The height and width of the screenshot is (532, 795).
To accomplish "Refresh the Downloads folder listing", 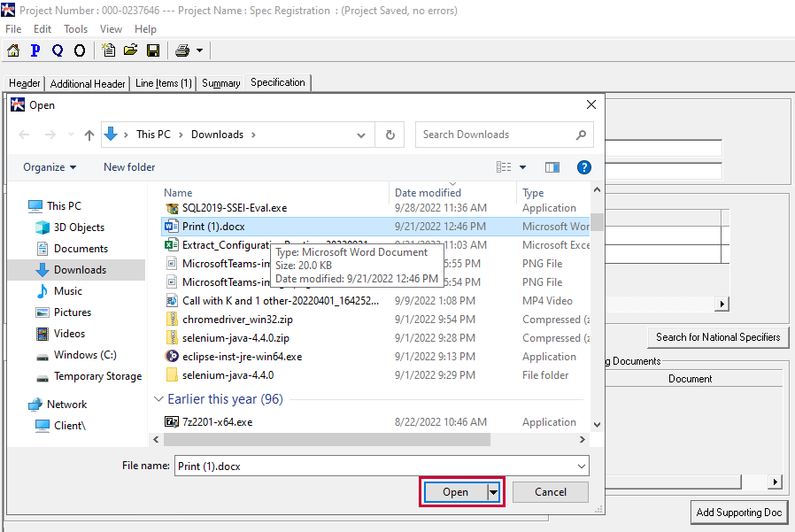I will tap(390, 135).
